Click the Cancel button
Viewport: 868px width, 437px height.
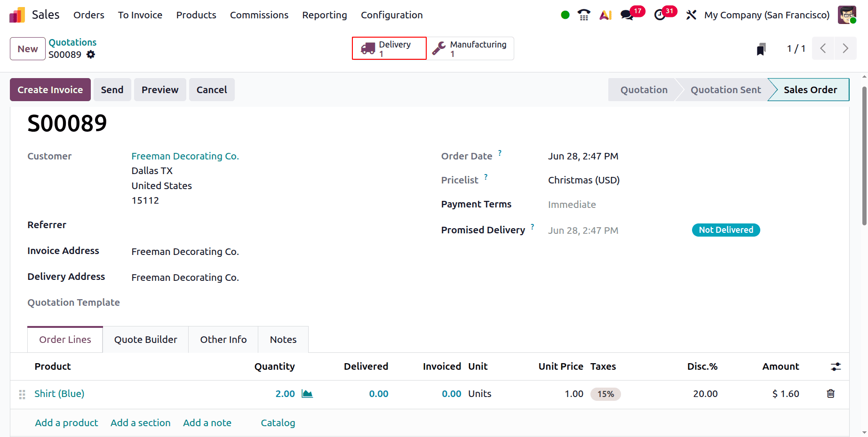212,90
